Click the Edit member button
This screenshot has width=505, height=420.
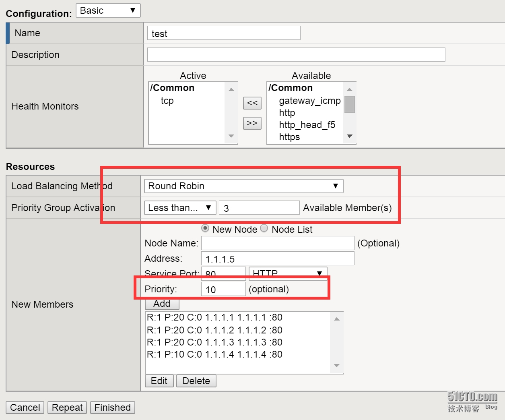(x=159, y=381)
